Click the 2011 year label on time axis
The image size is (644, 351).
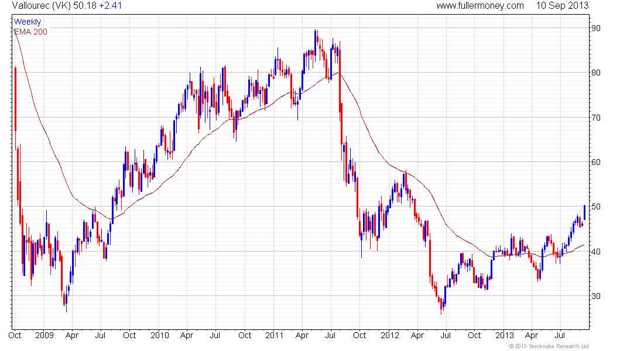click(275, 335)
